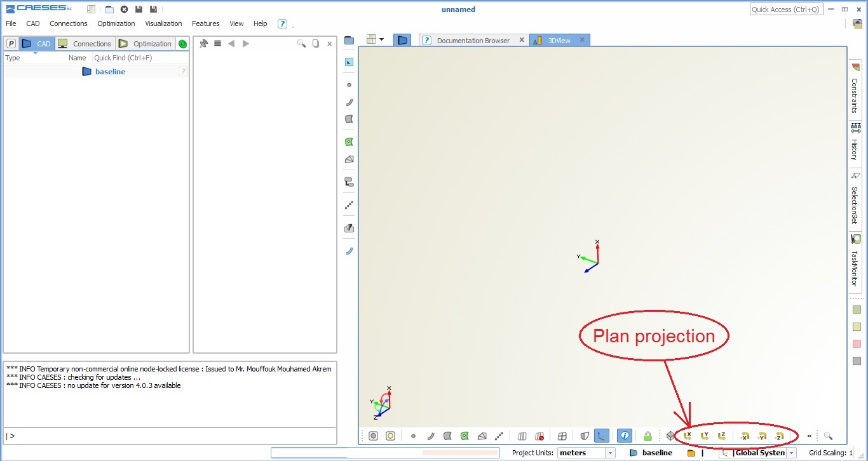Expand the hidden view toolbar items chevron
This screenshot has height=461, width=868.
point(809,436)
